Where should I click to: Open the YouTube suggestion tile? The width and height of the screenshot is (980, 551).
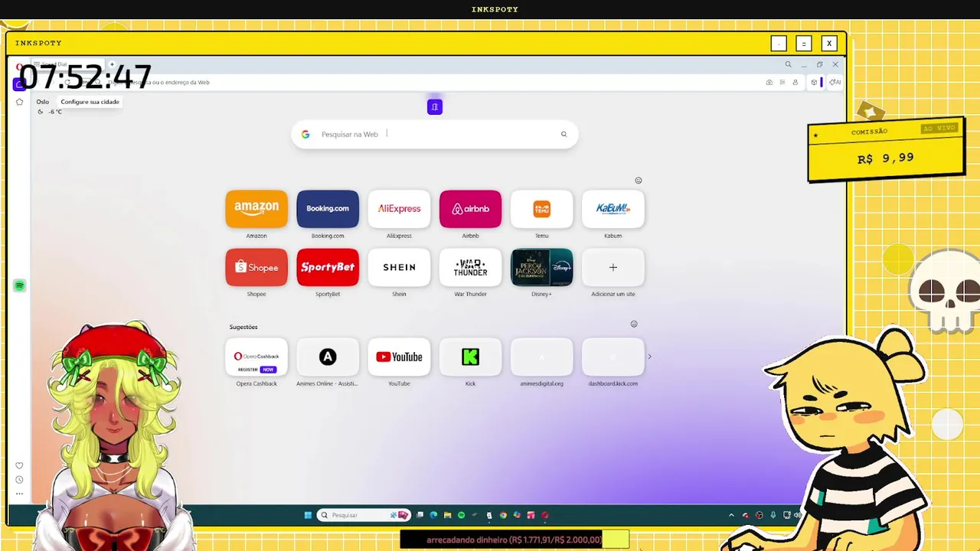point(399,357)
